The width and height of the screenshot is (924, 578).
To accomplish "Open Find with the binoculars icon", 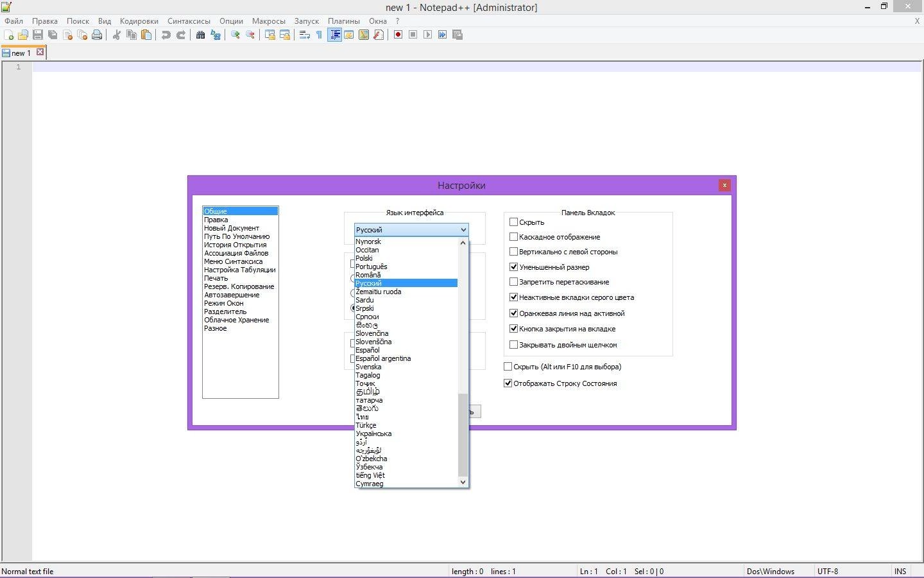I will (200, 35).
